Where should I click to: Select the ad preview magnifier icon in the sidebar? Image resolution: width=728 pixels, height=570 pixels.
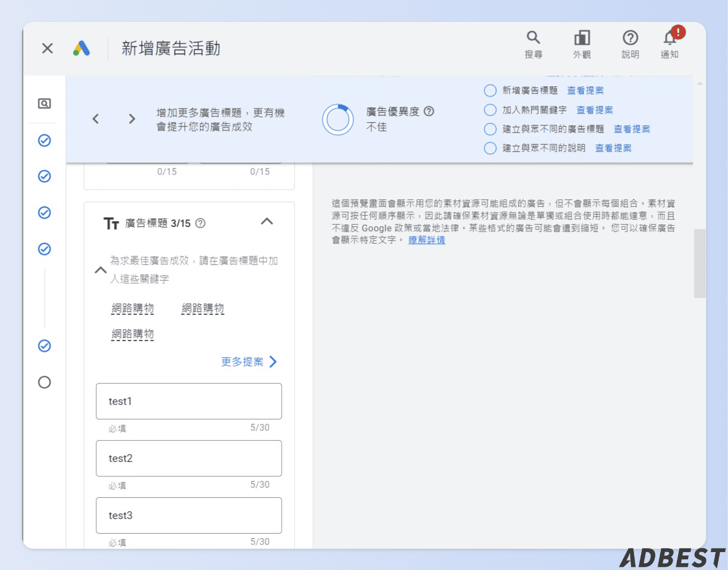coord(44,103)
